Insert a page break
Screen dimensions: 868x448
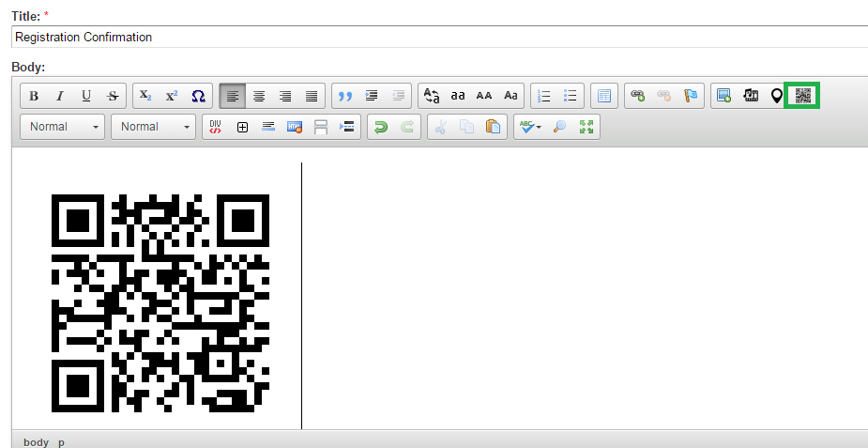321,127
